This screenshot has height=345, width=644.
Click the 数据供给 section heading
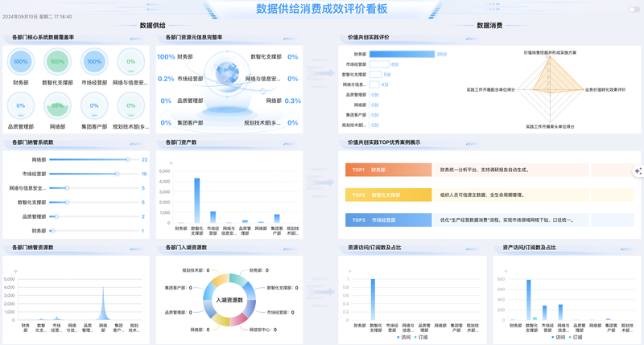tap(153, 26)
